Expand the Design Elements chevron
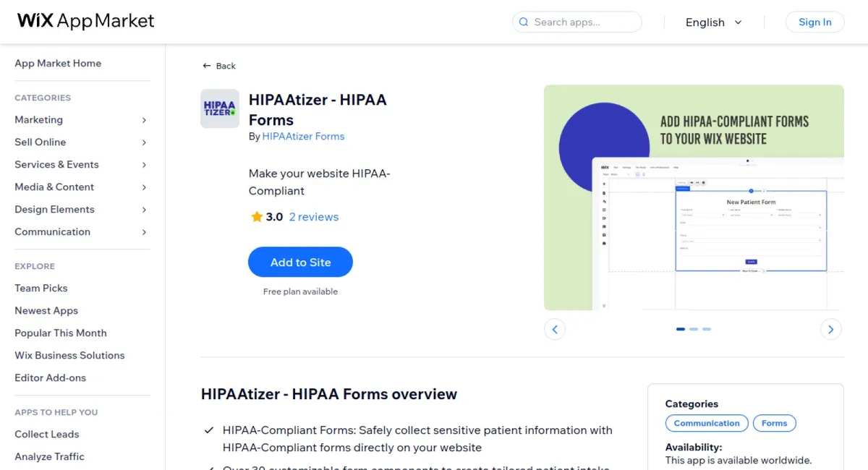868x470 pixels. (x=144, y=210)
